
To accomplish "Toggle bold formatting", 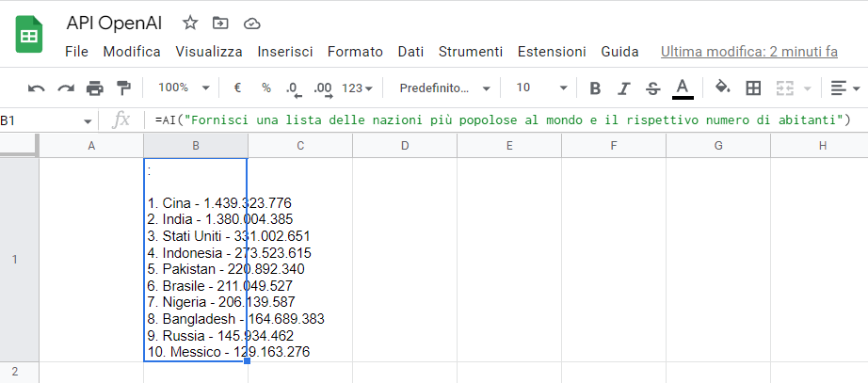I will (x=595, y=88).
